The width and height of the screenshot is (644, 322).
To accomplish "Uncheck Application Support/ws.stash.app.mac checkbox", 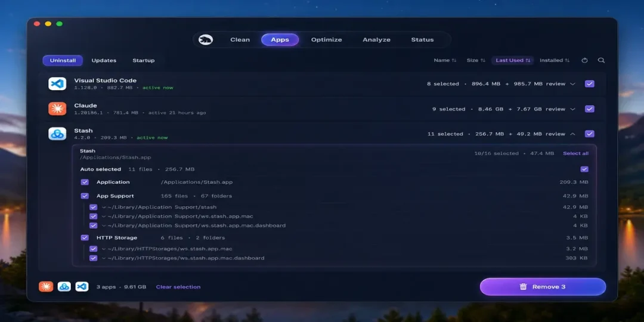I will click(x=93, y=216).
